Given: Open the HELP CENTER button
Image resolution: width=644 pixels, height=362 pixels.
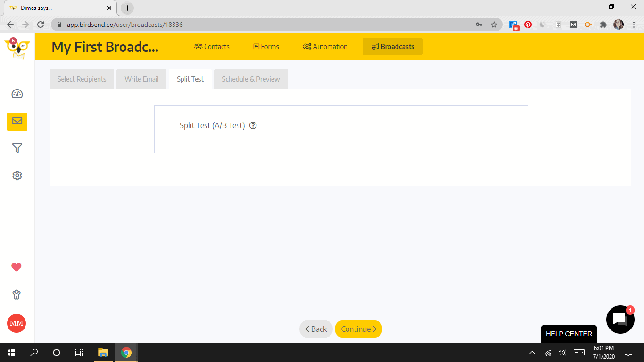Looking at the screenshot, I should point(569,334).
